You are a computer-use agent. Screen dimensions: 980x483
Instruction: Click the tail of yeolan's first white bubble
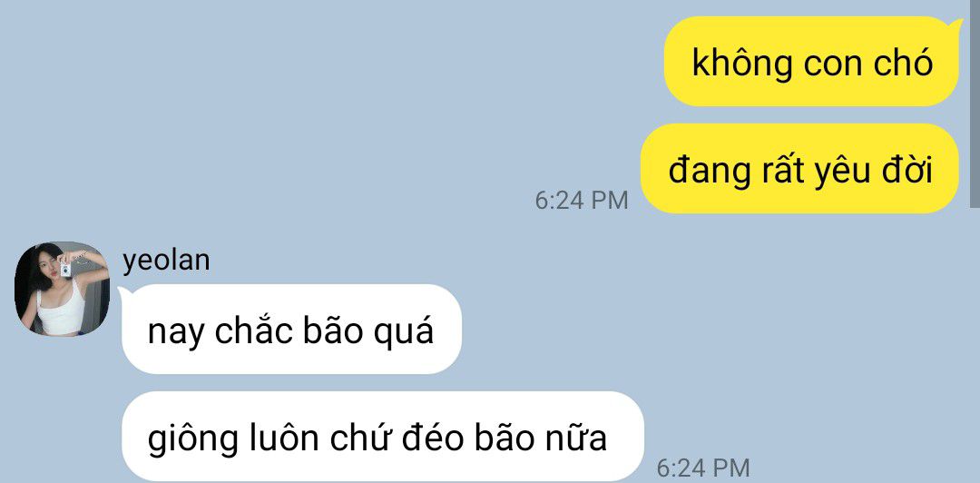point(125,291)
